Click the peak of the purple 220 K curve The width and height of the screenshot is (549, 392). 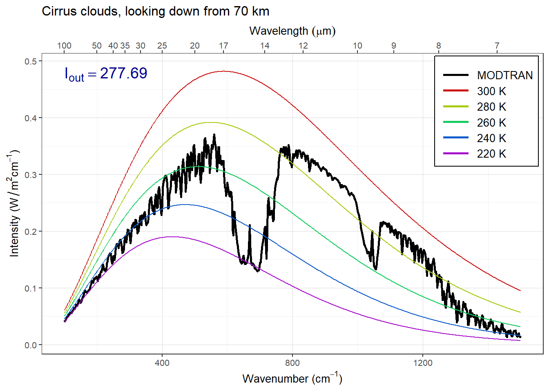172,237
